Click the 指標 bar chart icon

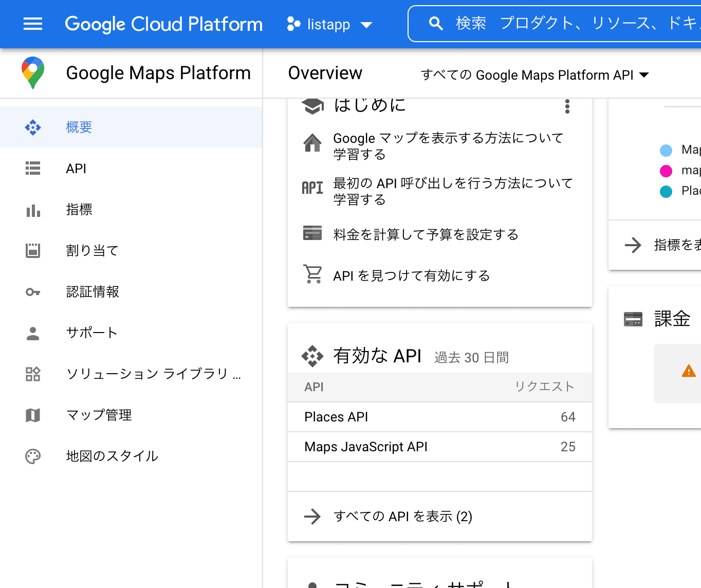point(33,210)
